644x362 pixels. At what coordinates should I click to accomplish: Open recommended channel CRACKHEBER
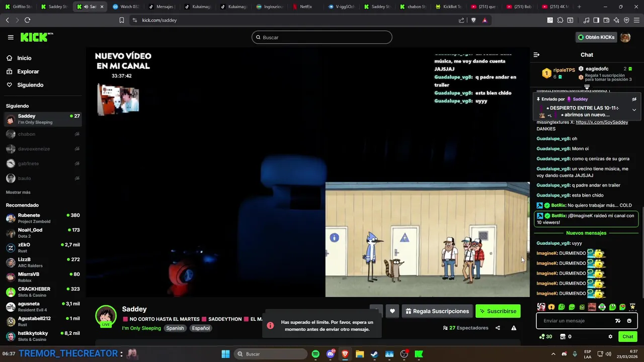pyautogui.click(x=43, y=292)
